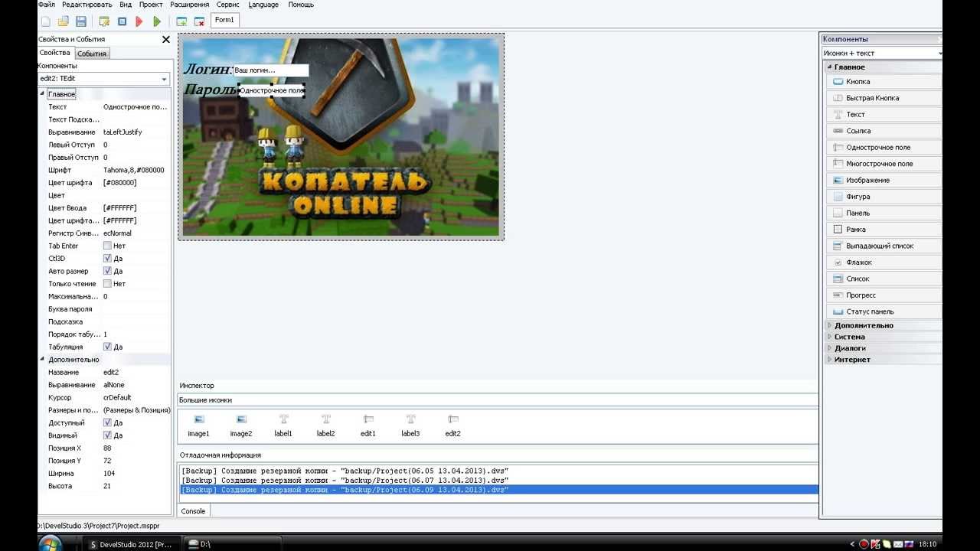Pick the Выпадающий список component
980x551 pixels.
coord(884,246)
